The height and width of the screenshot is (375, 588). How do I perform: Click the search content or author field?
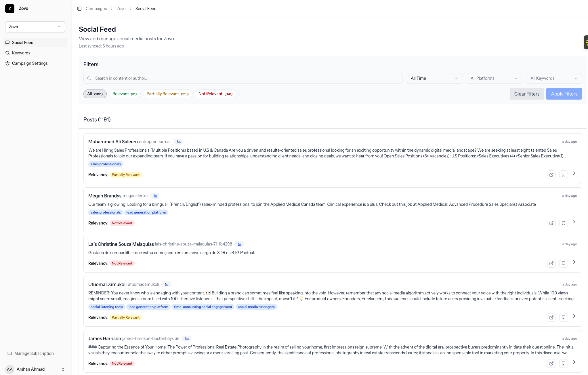243,78
